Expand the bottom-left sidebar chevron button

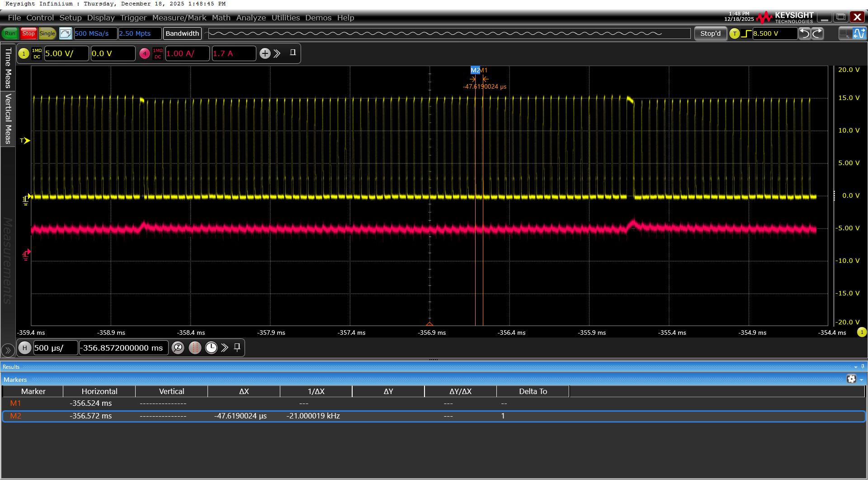click(x=8, y=350)
